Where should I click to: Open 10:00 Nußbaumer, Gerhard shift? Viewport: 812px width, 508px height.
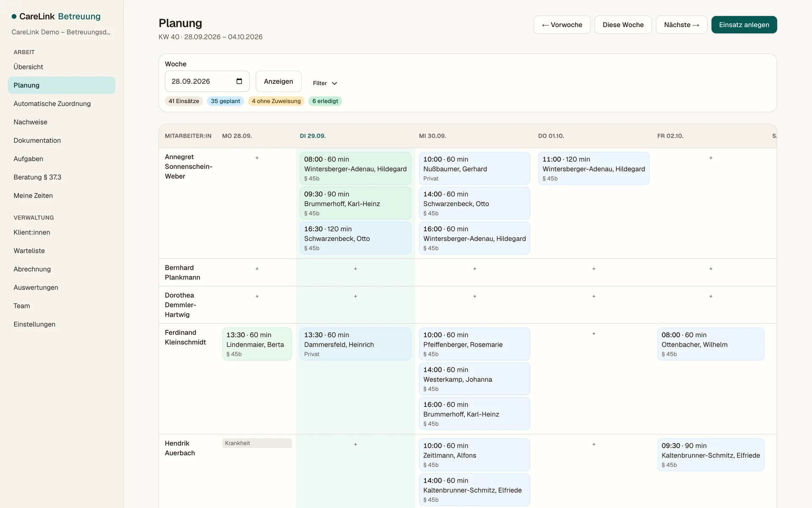(x=475, y=168)
